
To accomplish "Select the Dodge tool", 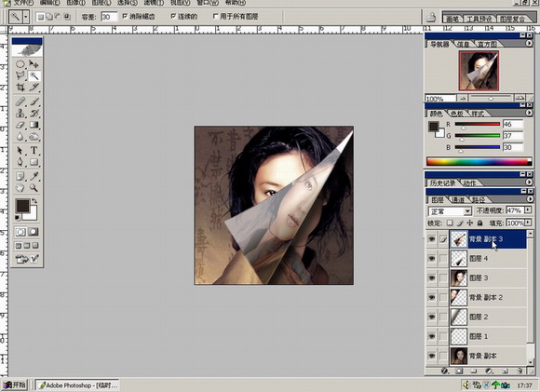I will [x=34, y=136].
